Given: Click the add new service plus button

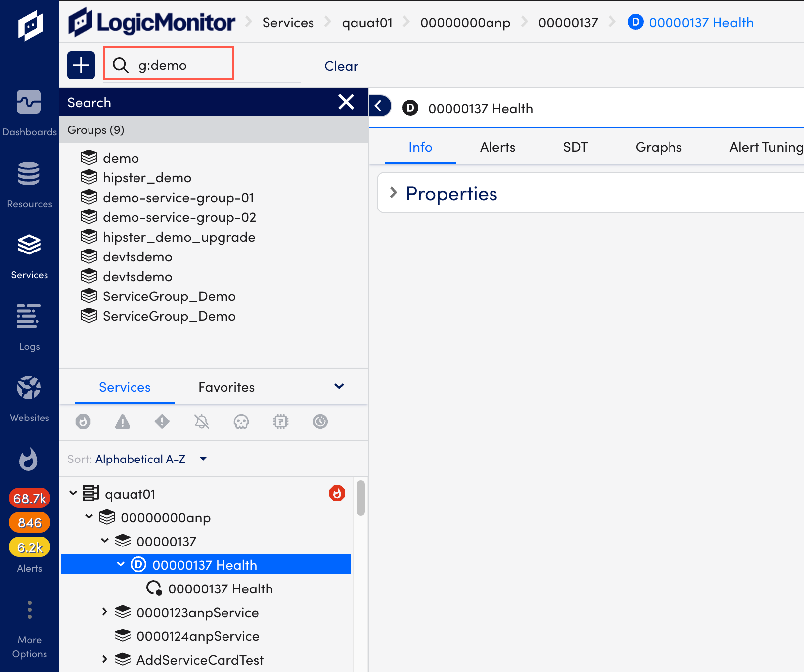Looking at the screenshot, I should 81,65.
